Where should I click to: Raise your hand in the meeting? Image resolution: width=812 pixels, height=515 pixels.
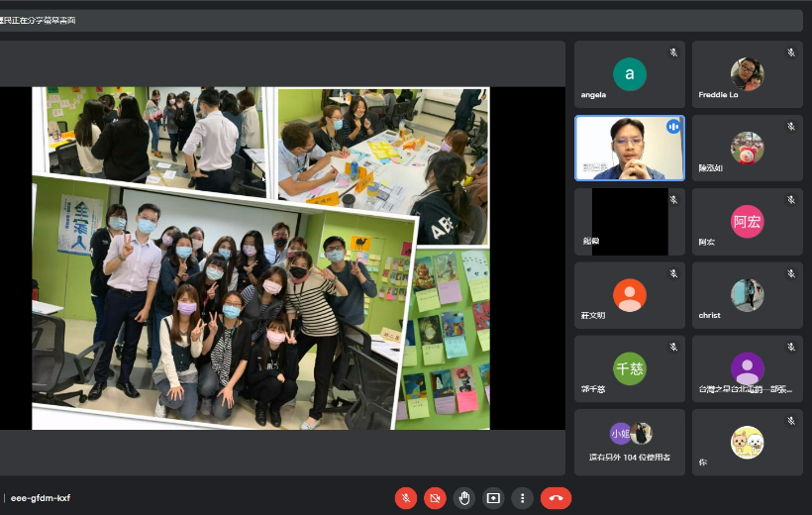tap(463, 498)
